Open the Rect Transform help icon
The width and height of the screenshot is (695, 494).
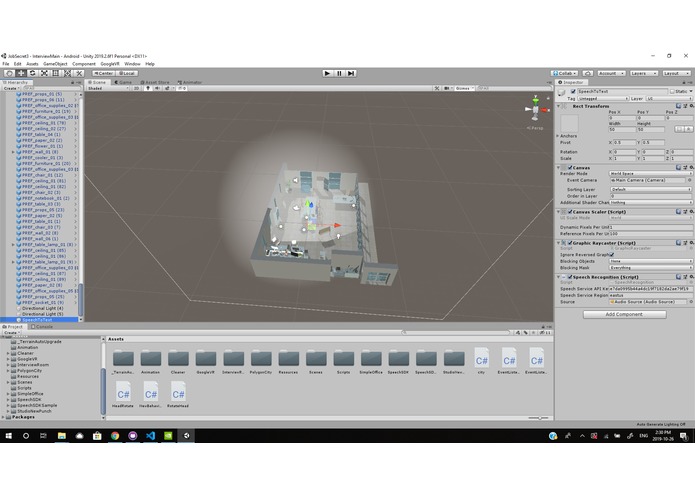pyautogui.click(x=679, y=106)
